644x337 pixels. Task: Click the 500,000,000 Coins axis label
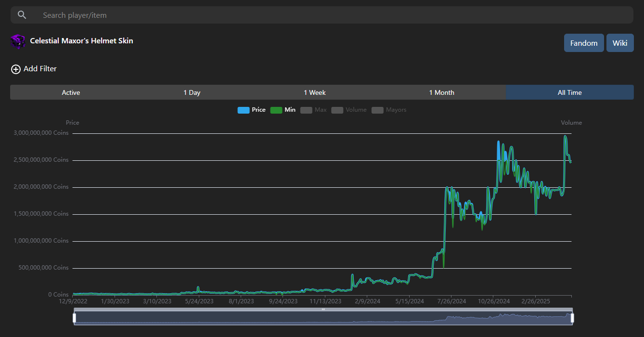[44, 268]
